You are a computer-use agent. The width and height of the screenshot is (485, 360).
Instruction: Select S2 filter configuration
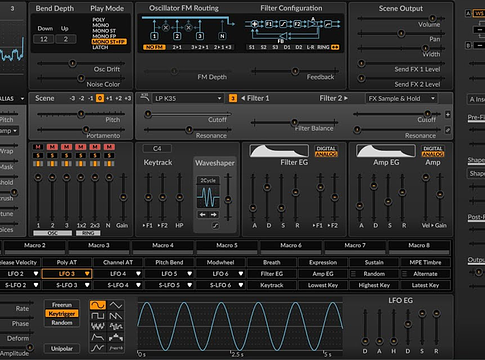click(x=263, y=47)
